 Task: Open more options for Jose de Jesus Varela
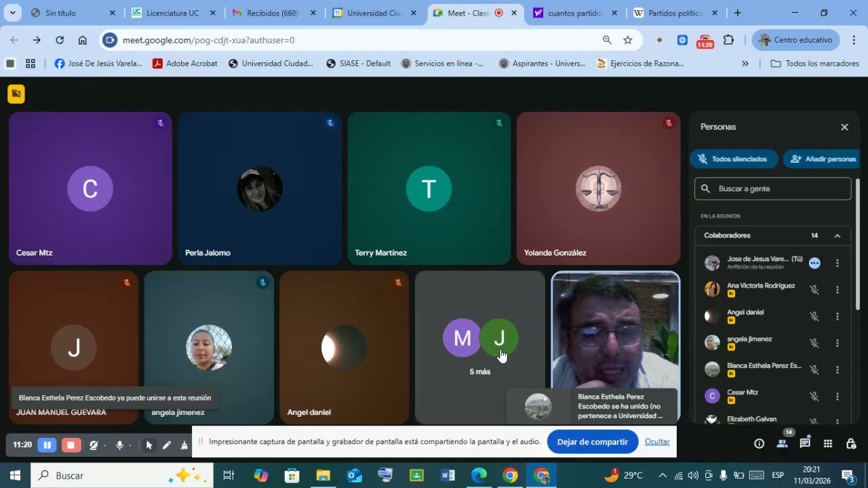837,263
